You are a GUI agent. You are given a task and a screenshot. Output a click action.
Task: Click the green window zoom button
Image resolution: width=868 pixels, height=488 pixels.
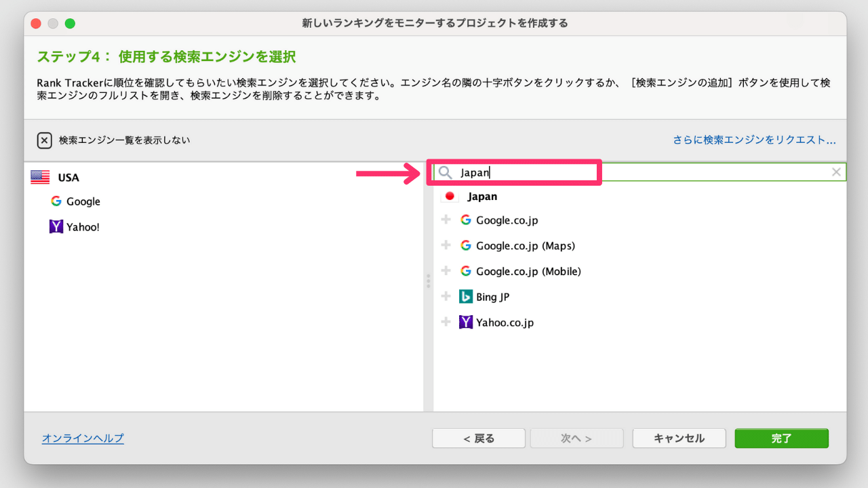coord(70,23)
